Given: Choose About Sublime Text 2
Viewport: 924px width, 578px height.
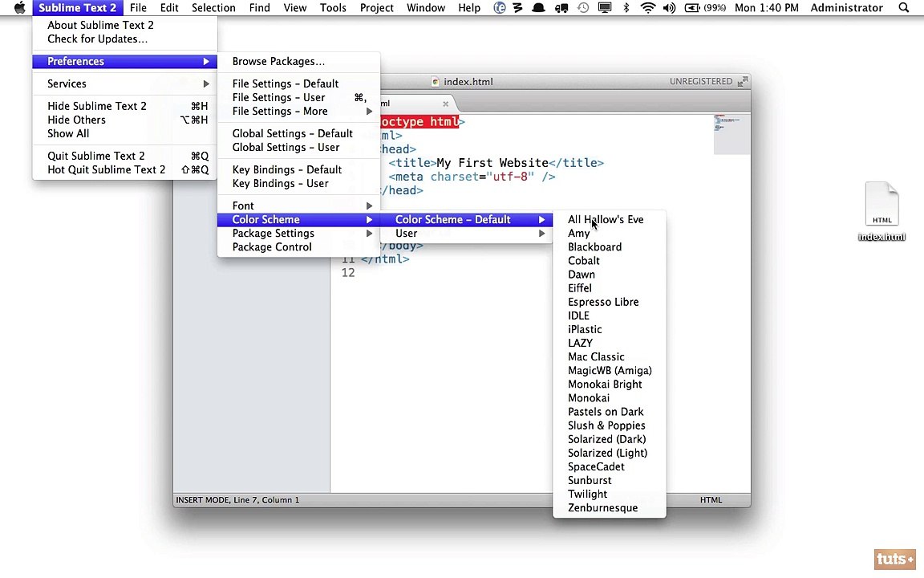Looking at the screenshot, I should click(x=125, y=26).
